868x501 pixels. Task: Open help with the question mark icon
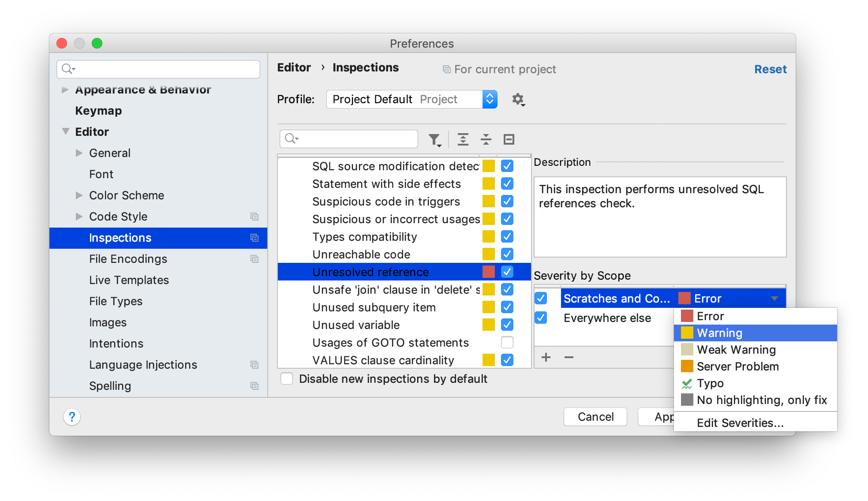pos(72,417)
